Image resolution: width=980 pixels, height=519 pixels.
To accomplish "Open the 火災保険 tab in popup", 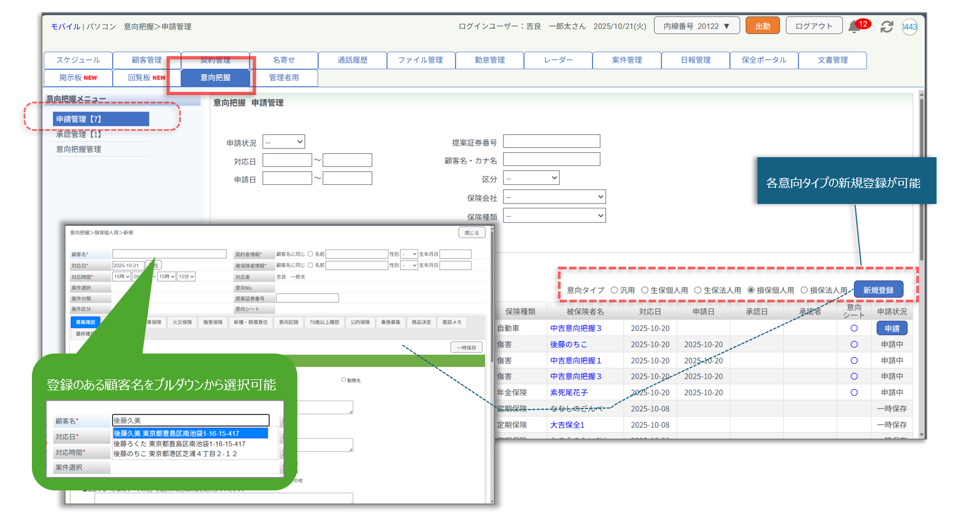I will [182, 322].
